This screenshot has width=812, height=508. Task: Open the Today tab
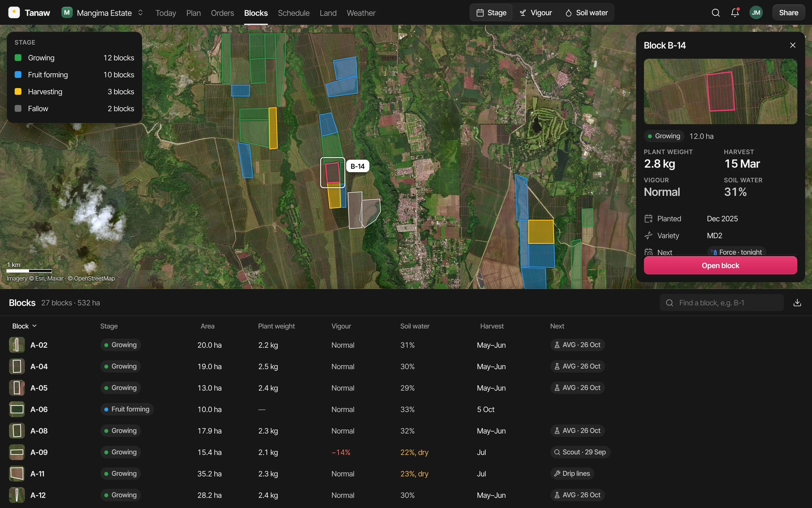click(166, 13)
